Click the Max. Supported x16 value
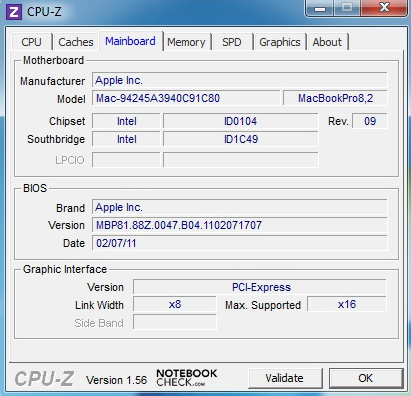411x396 pixels. click(347, 304)
